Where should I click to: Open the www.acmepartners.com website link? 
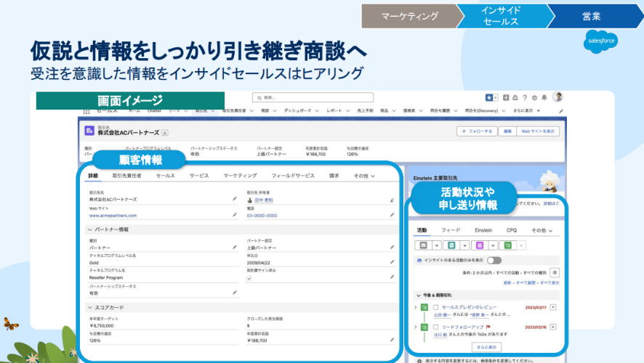coord(113,216)
